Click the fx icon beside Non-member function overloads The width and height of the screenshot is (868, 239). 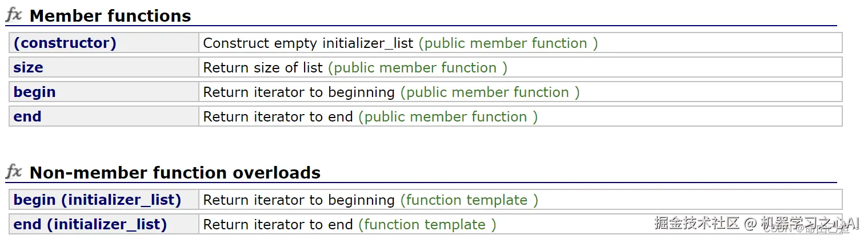14,172
